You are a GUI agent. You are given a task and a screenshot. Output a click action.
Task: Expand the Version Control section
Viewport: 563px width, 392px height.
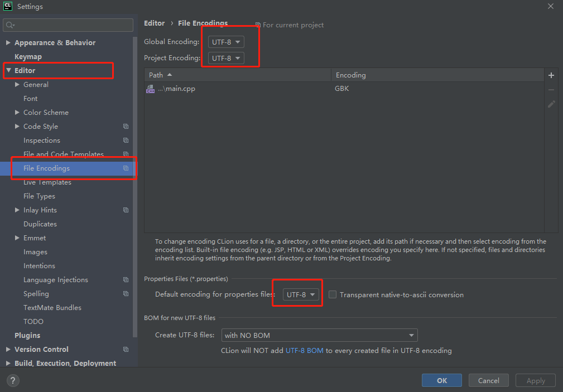tap(8, 349)
